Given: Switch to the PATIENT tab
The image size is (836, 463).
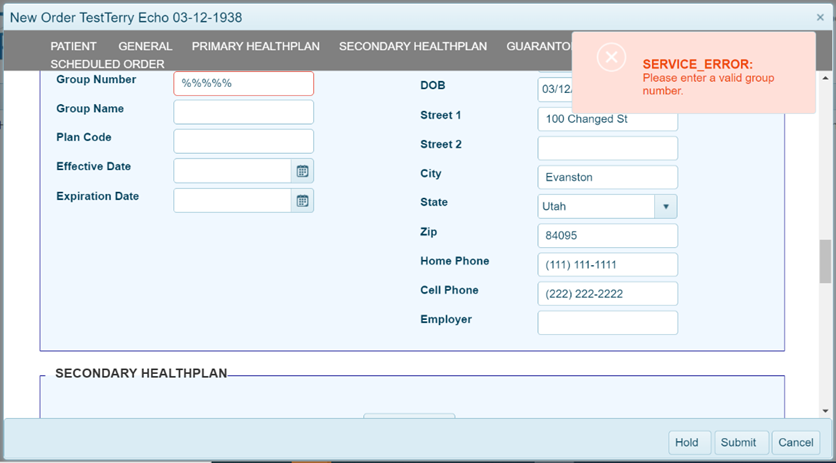Looking at the screenshot, I should point(74,46).
